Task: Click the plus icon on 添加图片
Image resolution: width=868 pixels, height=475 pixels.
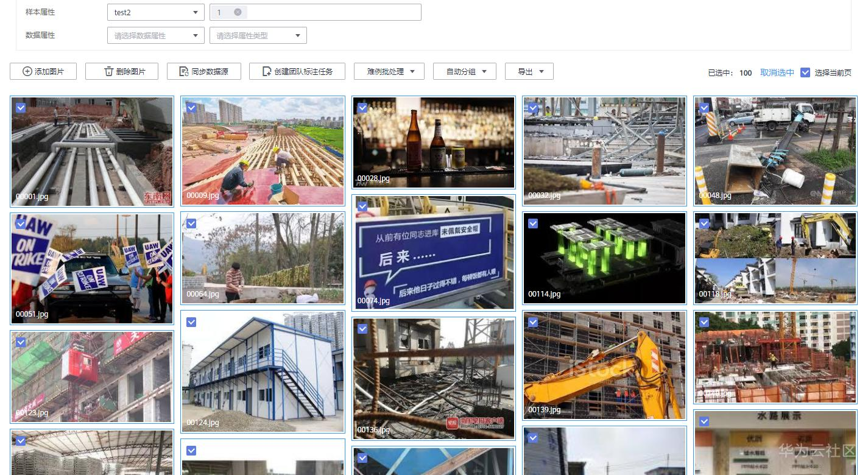Action: pyautogui.click(x=27, y=71)
